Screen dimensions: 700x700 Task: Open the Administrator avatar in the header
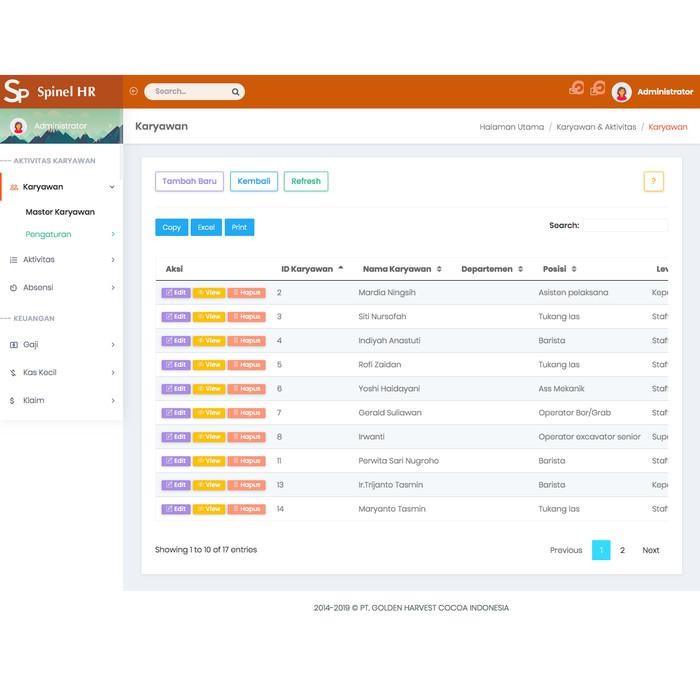621,92
